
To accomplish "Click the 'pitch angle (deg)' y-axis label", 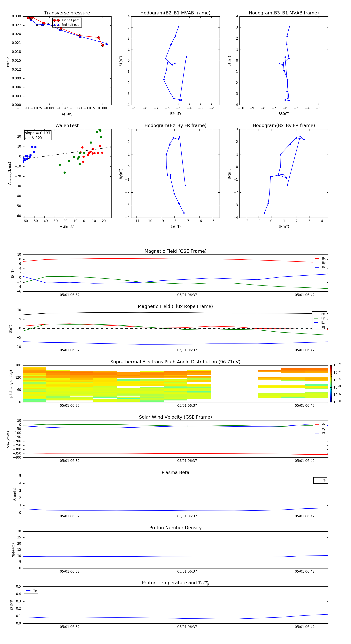I will 11,384.
